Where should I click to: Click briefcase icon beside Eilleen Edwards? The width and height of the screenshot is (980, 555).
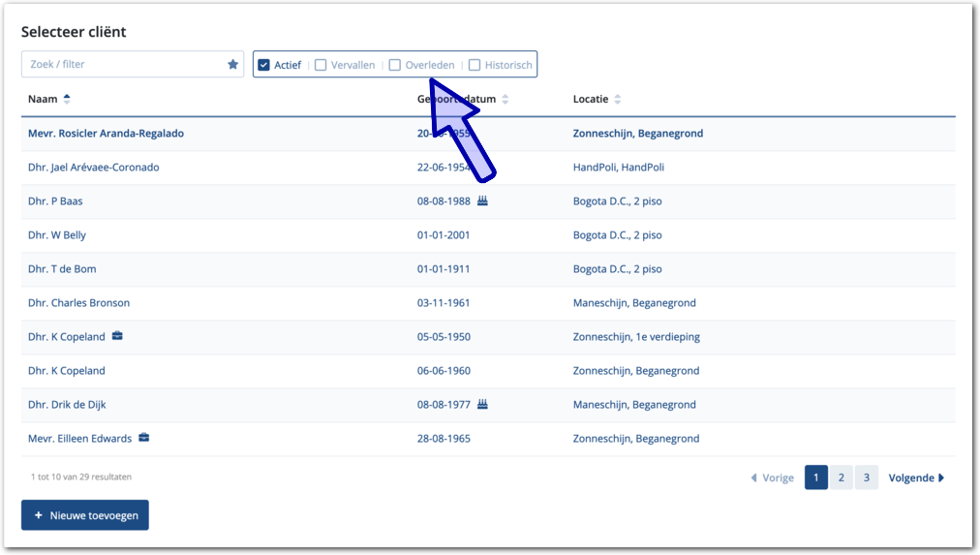click(143, 439)
